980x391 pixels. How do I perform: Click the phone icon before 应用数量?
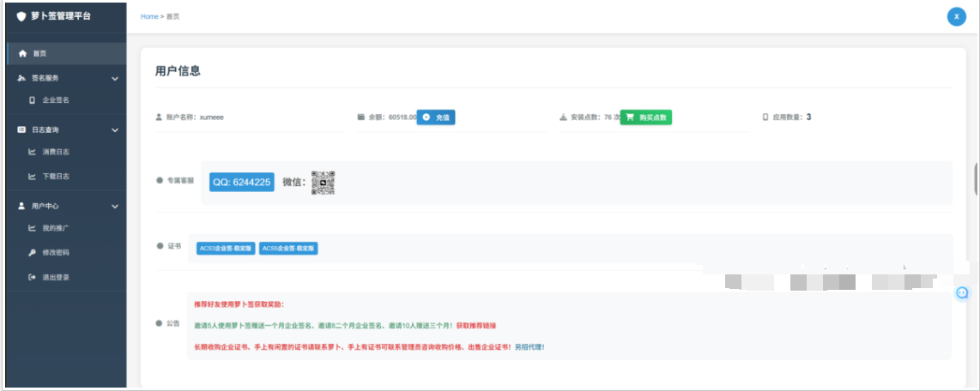(765, 117)
